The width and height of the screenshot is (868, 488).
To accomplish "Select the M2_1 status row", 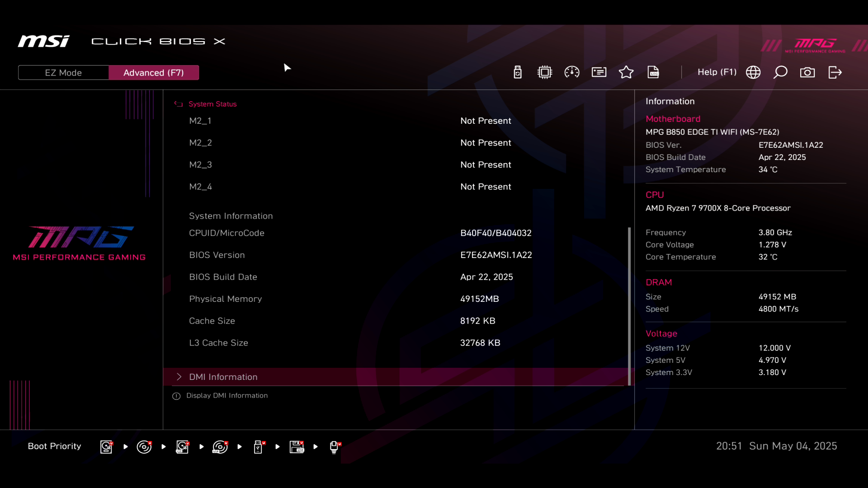I will click(200, 121).
